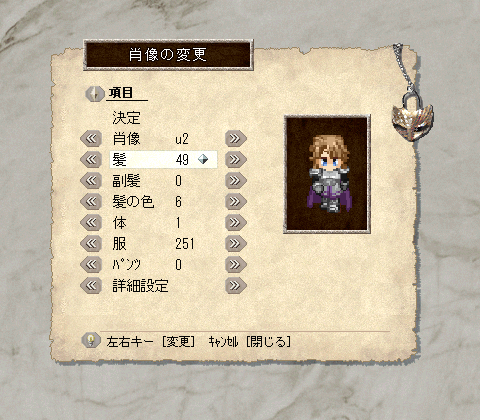
Task: Decrease 髪の色 with the left arrow
Action: pos(91,202)
